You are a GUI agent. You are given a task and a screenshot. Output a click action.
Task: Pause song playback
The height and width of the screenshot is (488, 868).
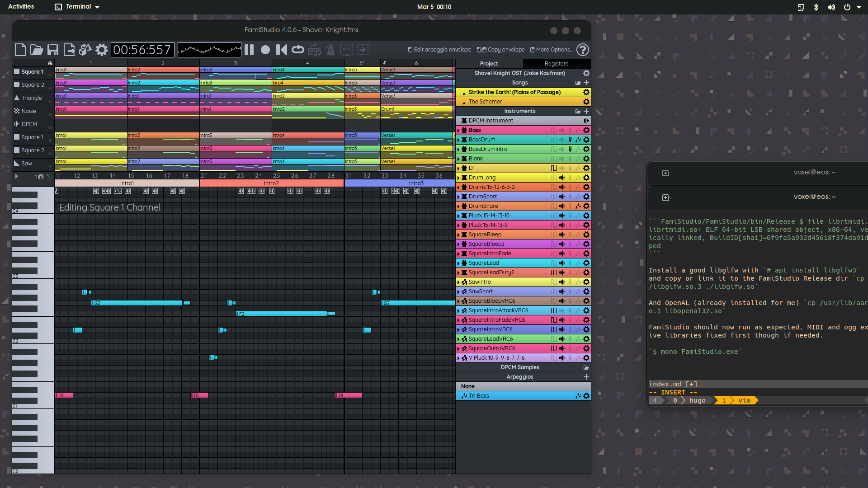click(x=249, y=50)
